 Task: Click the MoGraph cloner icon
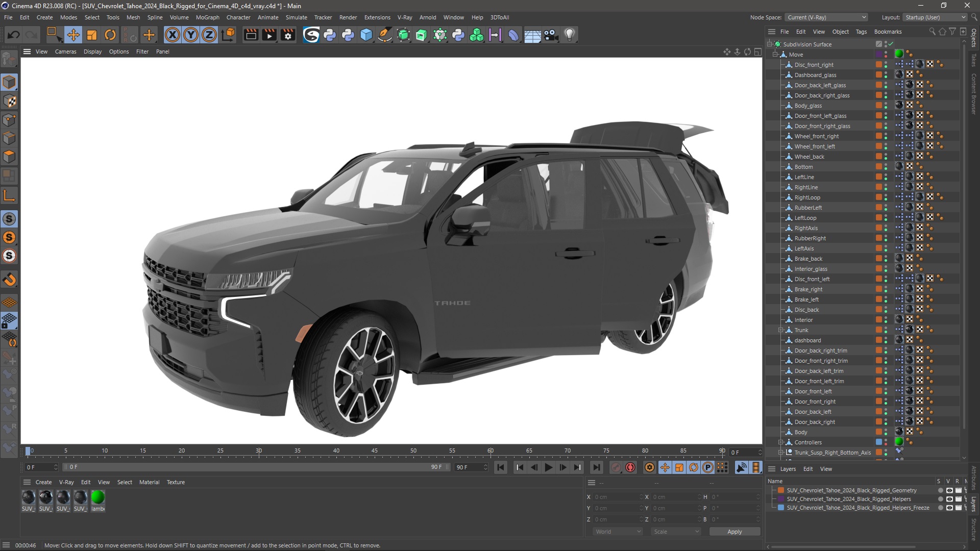click(477, 35)
